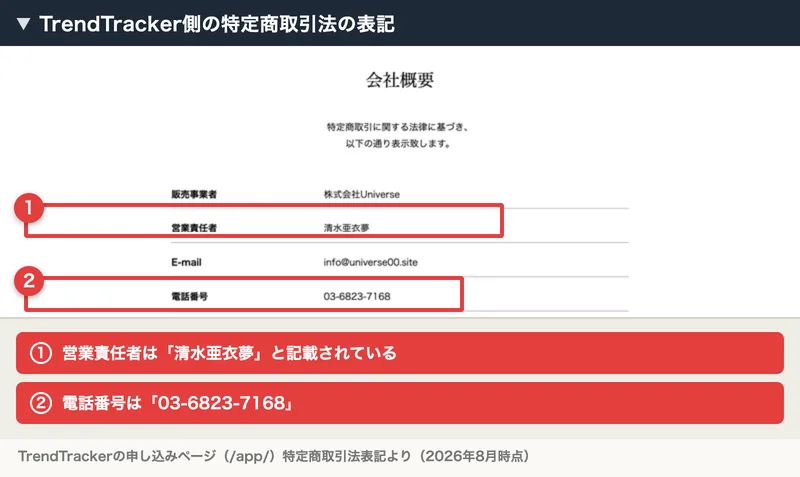Click the 販売事業者 label
The image size is (800, 477).
coord(194,194)
